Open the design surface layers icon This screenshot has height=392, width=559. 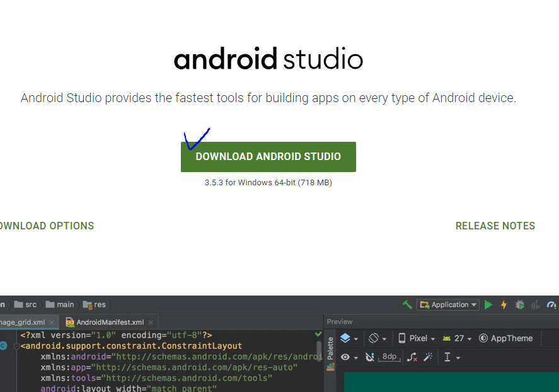tap(345, 338)
